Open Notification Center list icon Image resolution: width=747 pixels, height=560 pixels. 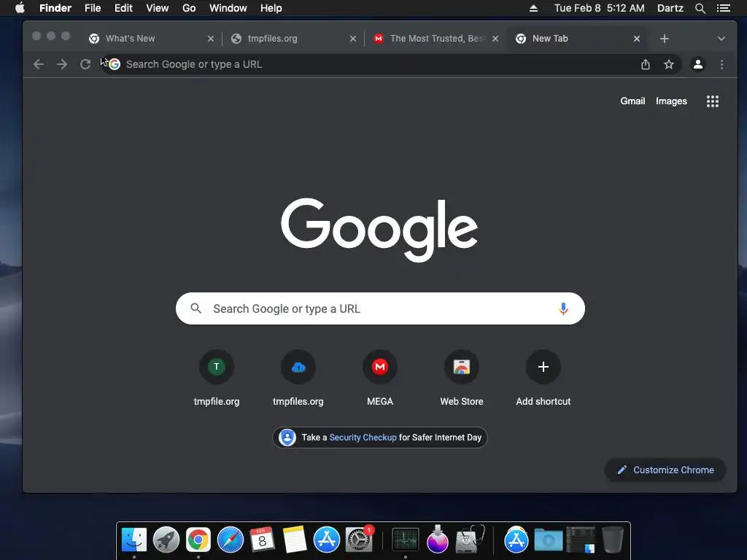[x=724, y=8]
